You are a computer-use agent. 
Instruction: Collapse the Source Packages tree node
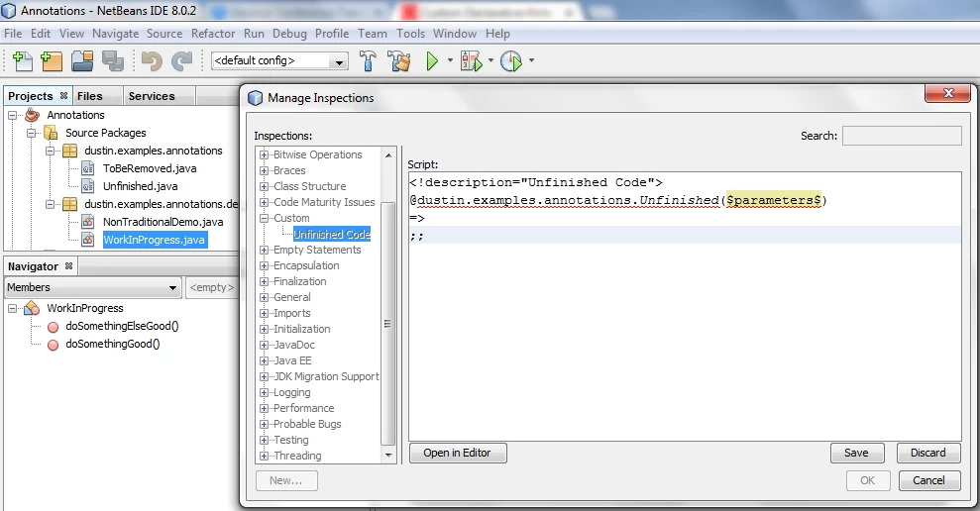coord(31,133)
